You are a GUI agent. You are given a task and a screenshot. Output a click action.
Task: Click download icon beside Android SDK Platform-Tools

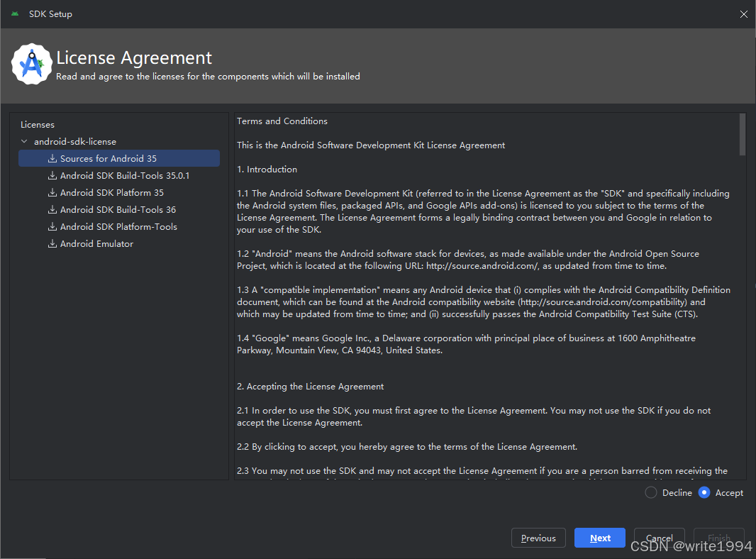(x=52, y=227)
